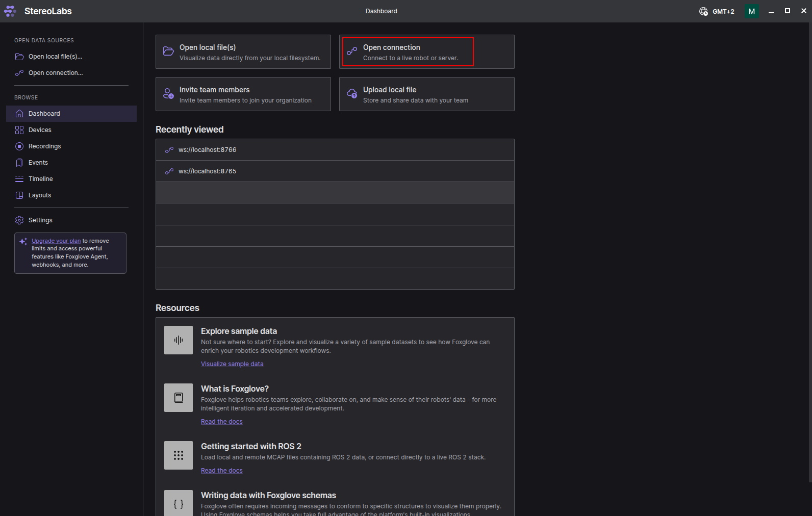Image resolution: width=812 pixels, height=516 pixels.
Task: Click the Events bookmark icon
Action: [19, 163]
